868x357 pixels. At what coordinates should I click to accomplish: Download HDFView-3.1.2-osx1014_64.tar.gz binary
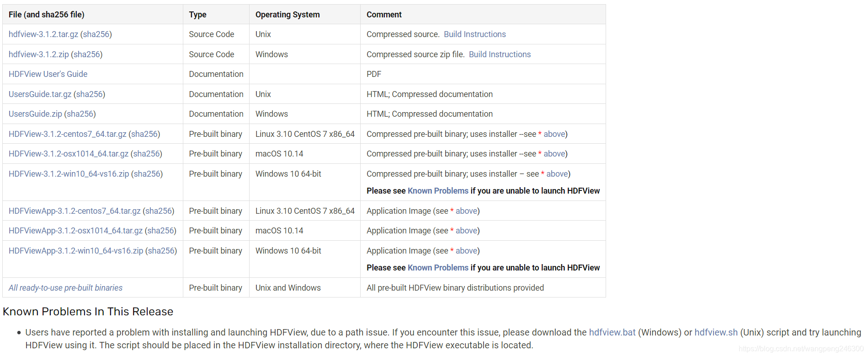(x=69, y=154)
